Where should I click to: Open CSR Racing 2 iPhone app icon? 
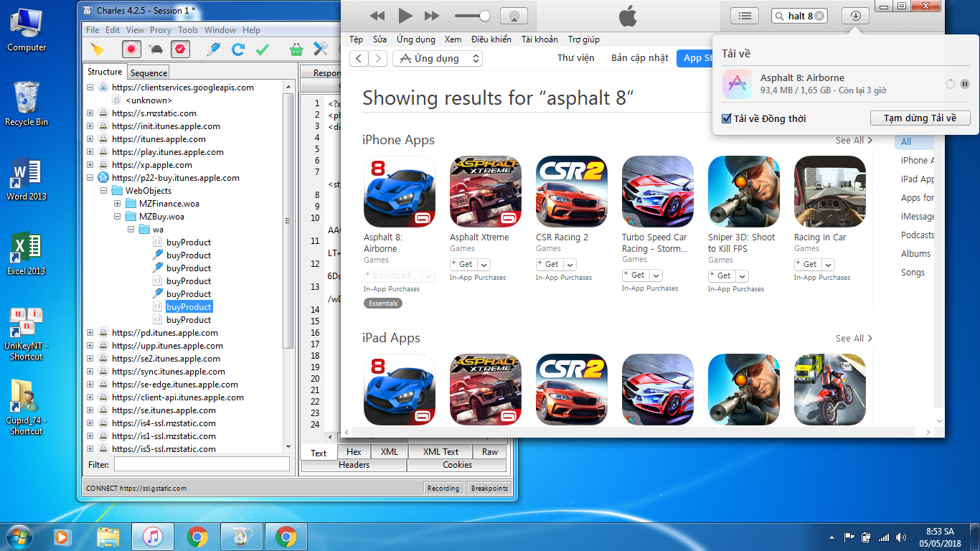tap(572, 192)
